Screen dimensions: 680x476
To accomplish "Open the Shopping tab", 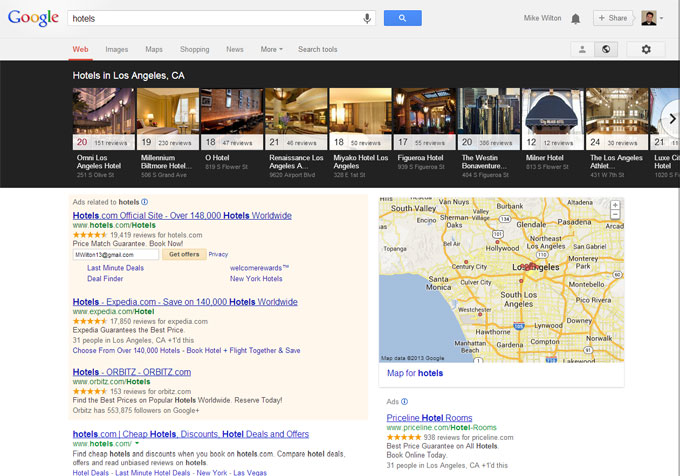I will coord(194,49).
